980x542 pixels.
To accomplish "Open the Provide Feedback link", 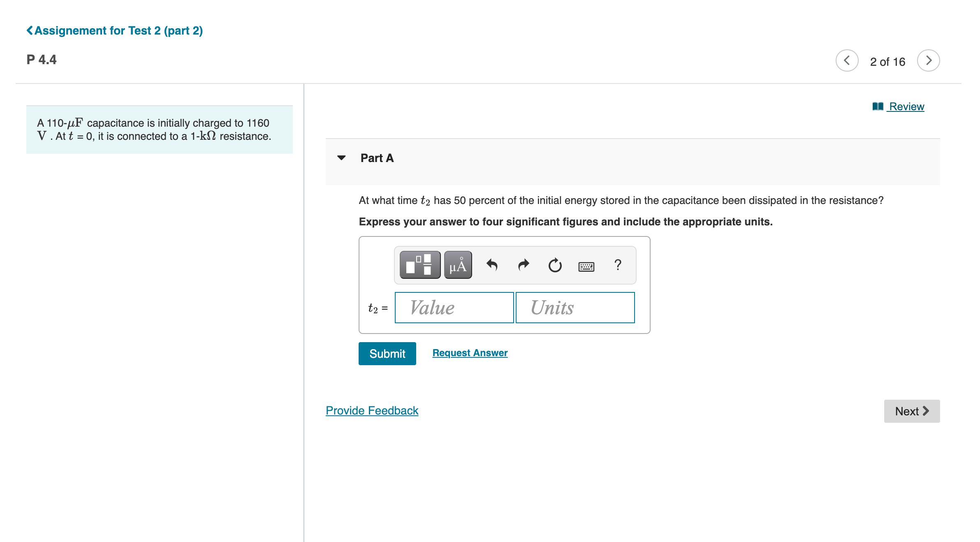I will pos(372,410).
